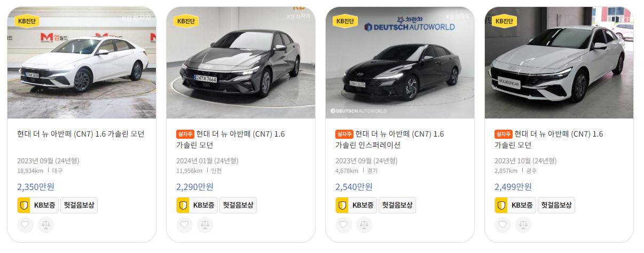
Task: Favorite the 2,499만원 Gwangju car
Action: (502, 225)
